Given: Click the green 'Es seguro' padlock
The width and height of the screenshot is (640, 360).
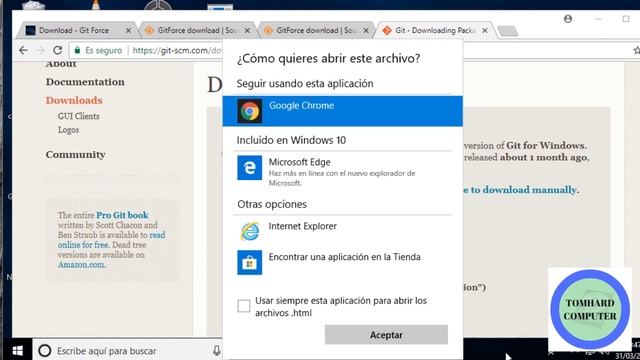Looking at the screenshot, I should point(77,50).
